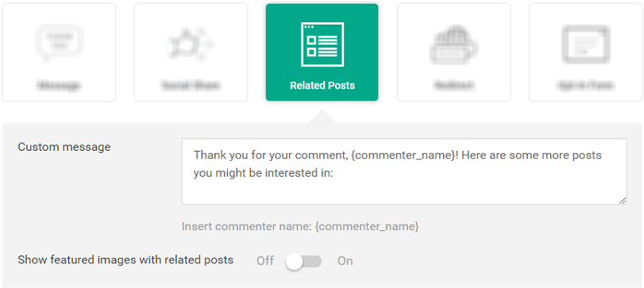Focus the Custom message text area
644x288 pixels.
(404, 171)
